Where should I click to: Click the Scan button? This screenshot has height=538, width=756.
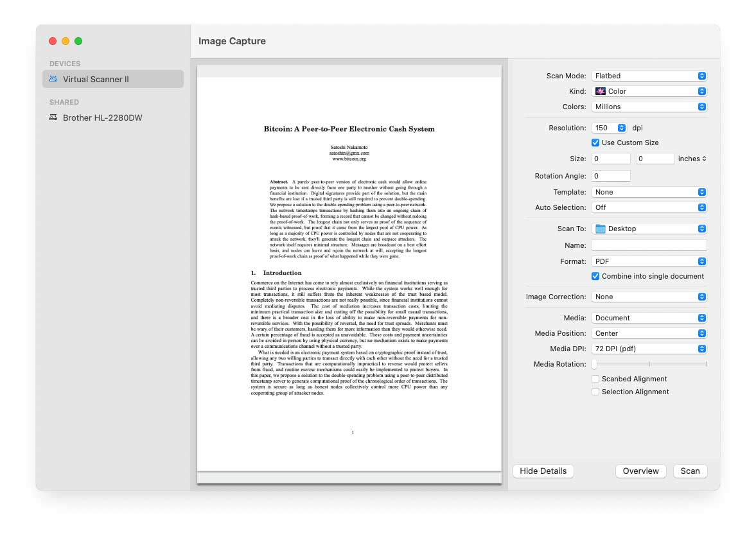(690, 471)
